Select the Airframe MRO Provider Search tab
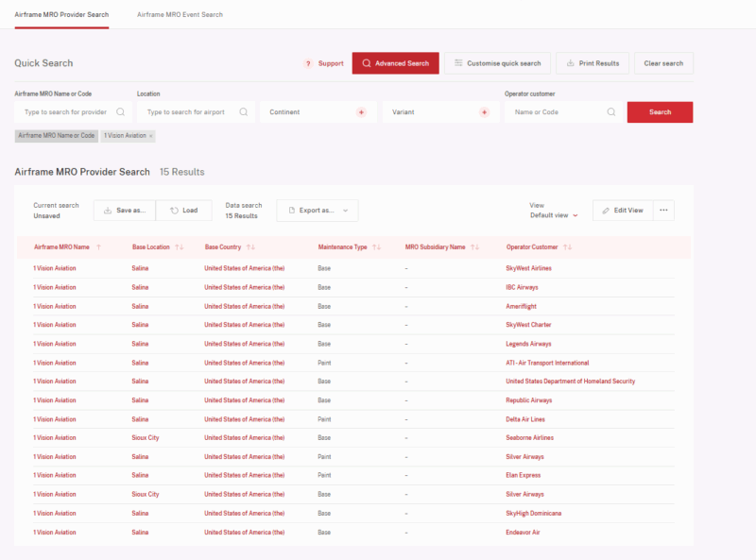Viewport: 756px width, 560px height. click(61, 15)
